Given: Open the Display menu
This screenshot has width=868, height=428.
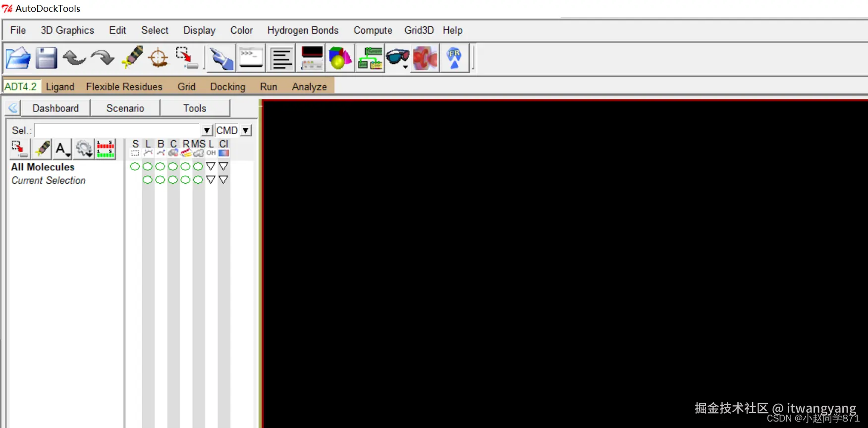Looking at the screenshot, I should point(199,30).
